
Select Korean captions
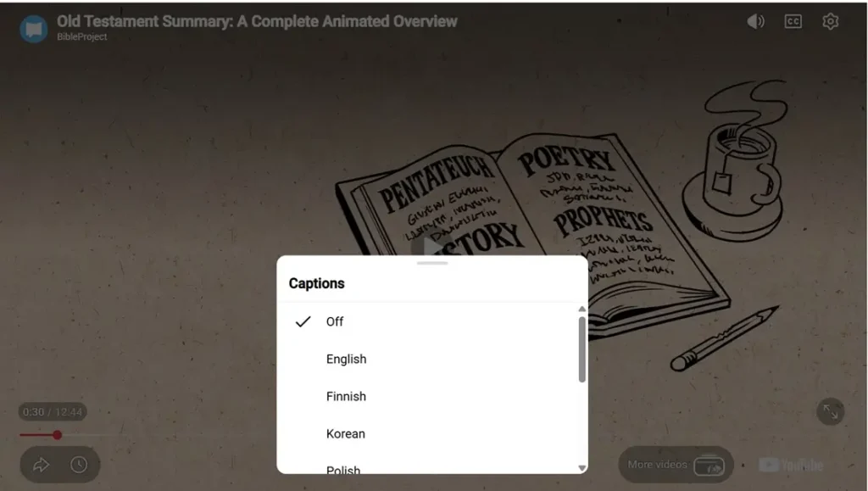(x=427, y=433)
